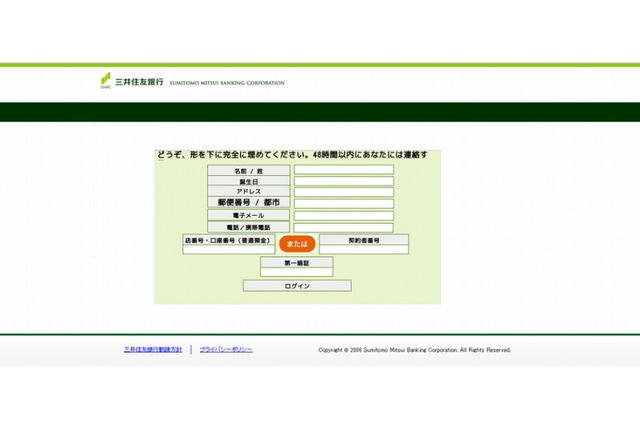
Task: Click the 電子メール label
Action: pos(249,215)
